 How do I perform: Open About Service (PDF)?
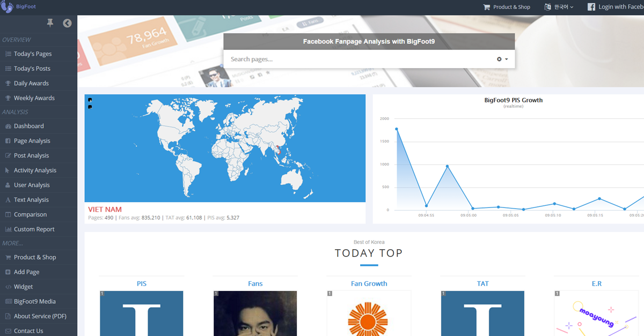click(x=39, y=316)
